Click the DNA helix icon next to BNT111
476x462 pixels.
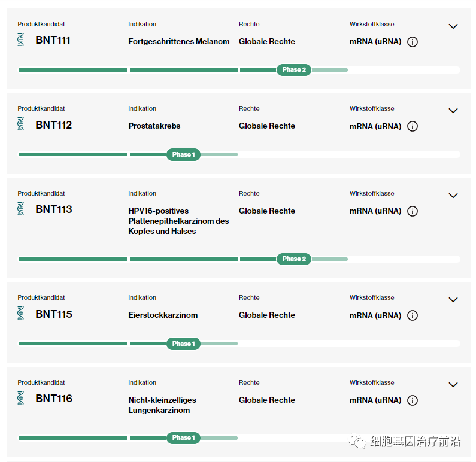tap(21, 40)
